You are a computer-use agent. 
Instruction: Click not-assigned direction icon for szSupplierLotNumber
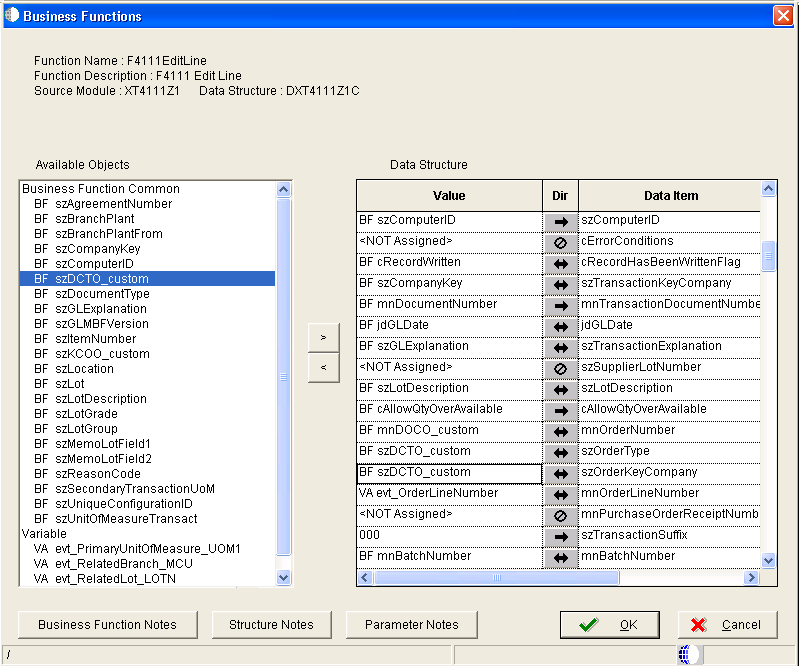click(x=561, y=369)
